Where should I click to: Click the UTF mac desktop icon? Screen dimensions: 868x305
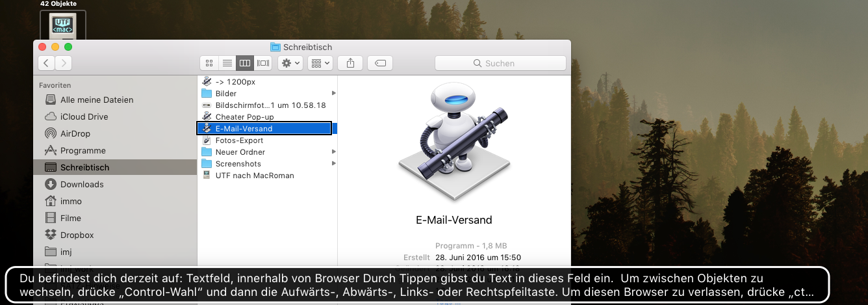click(x=63, y=25)
